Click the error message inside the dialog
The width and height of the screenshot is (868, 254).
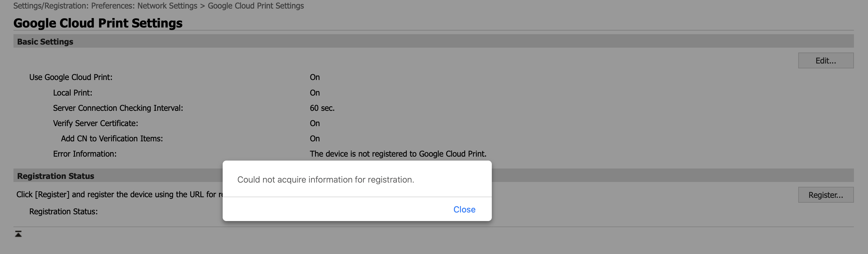pos(325,179)
